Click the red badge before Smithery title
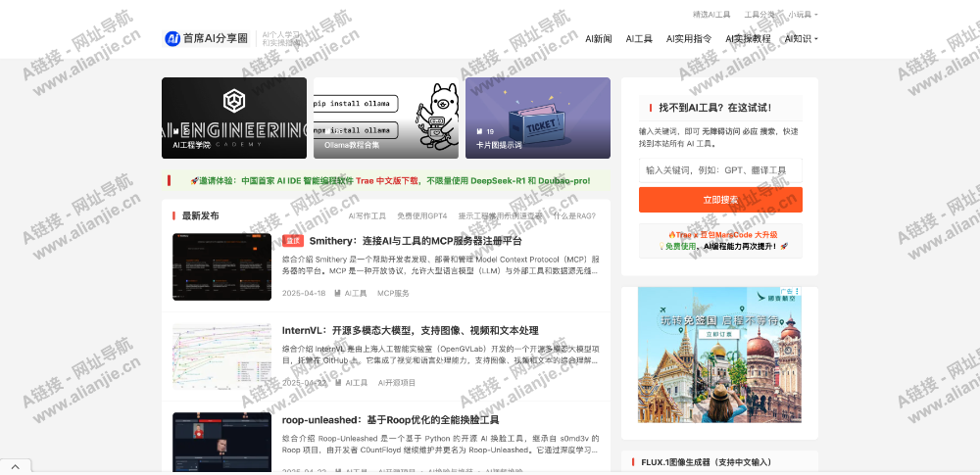The image size is (980, 475). (292, 241)
